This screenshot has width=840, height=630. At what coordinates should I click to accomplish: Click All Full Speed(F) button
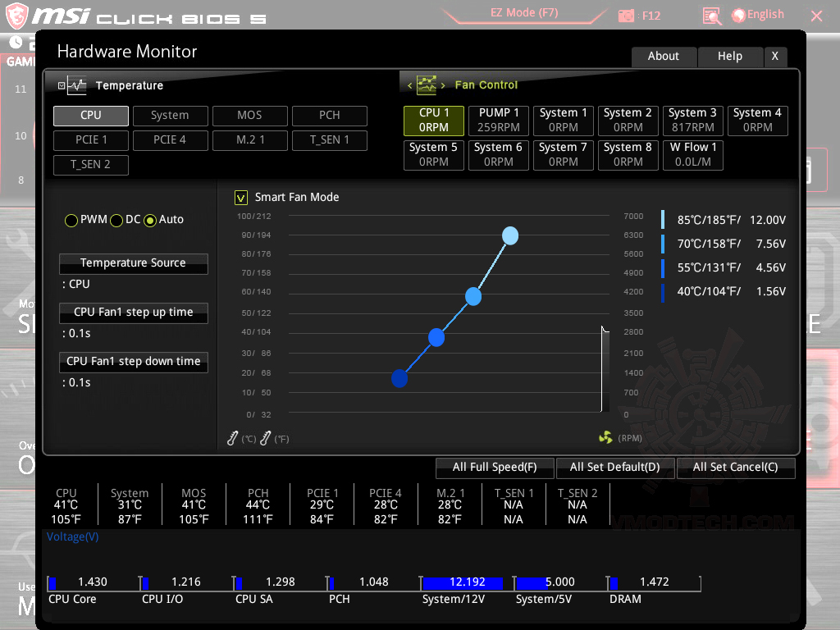coord(495,468)
